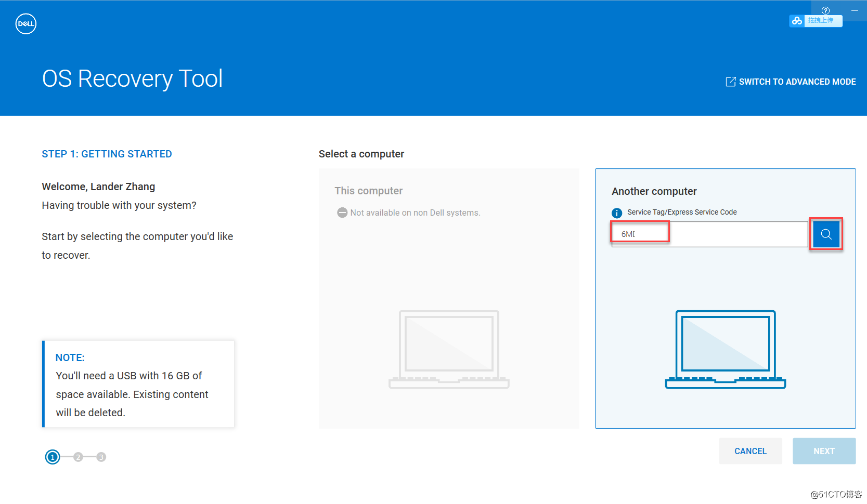Click STEP 1: GETTING STARTED heading
Image resolution: width=867 pixels, height=504 pixels.
pyautogui.click(x=107, y=154)
